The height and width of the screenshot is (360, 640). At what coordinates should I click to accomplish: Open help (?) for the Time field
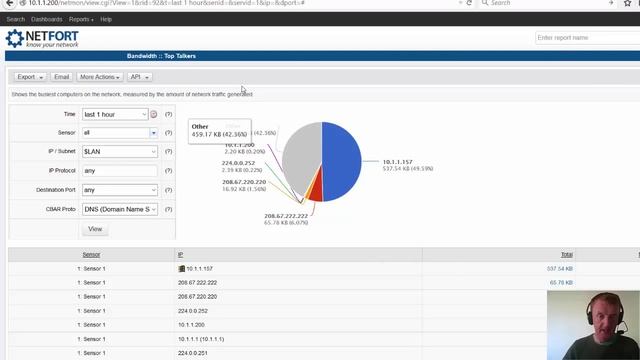pos(169,114)
